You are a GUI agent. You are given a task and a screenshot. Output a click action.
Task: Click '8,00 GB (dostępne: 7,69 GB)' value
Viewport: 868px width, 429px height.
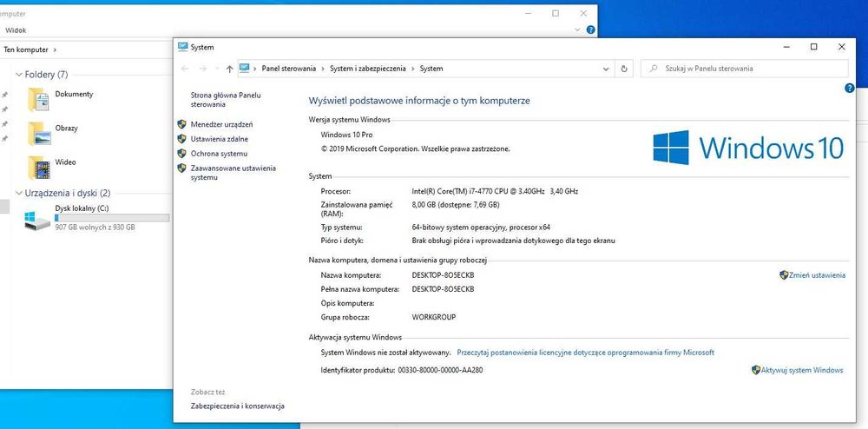(x=456, y=204)
